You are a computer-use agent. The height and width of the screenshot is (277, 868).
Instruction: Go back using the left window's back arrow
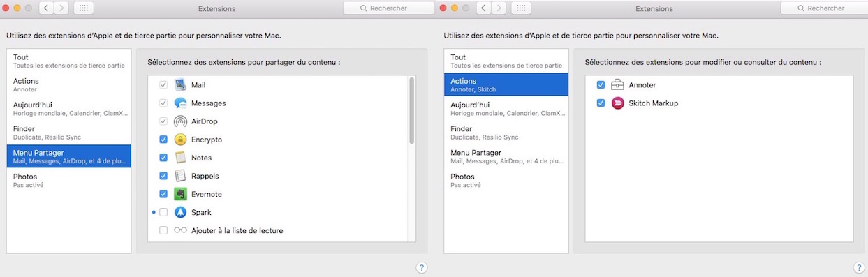[45, 8]
